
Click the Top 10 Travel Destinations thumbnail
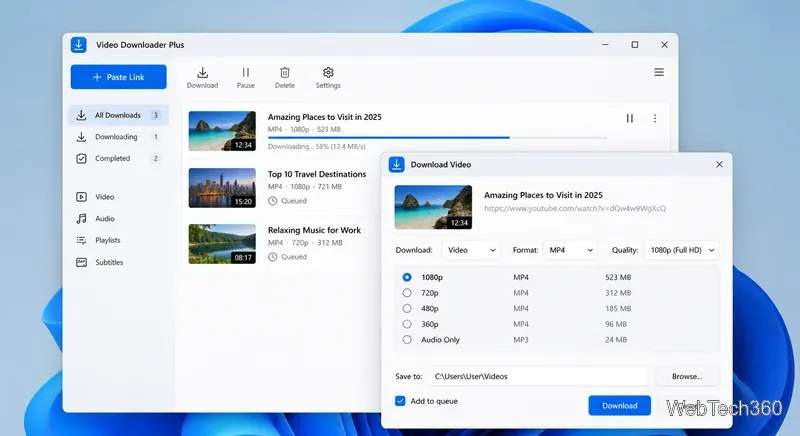coord(222,188)
